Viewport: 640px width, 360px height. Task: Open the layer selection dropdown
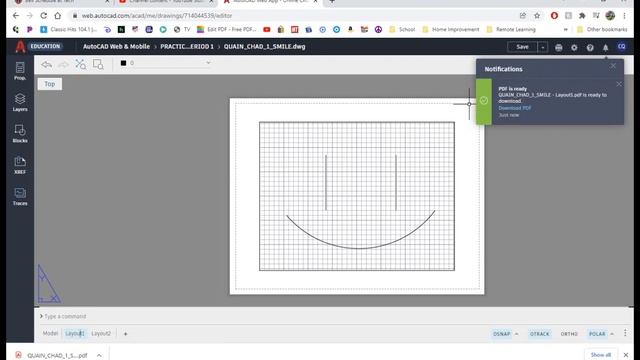pyautogui.click(x=165, y=63)
